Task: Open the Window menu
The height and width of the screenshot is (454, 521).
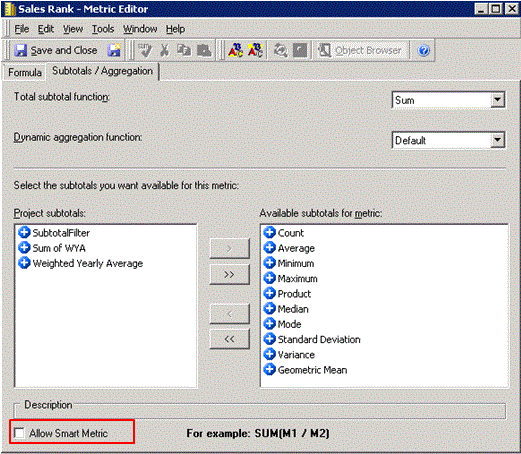Action: click(140, 29)
